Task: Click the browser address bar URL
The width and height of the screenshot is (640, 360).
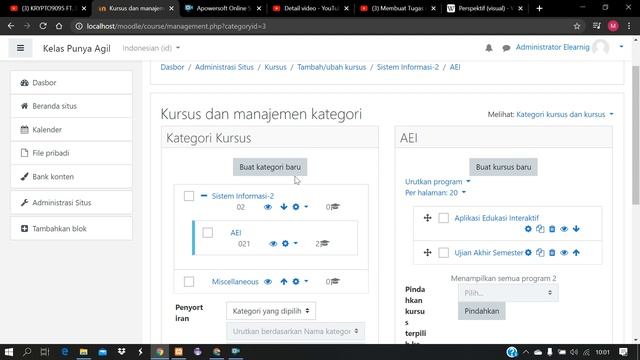Action: pos(176,26)
